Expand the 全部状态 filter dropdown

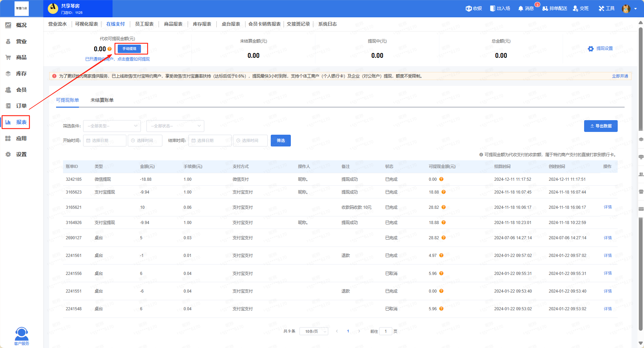tap(176, 126)
